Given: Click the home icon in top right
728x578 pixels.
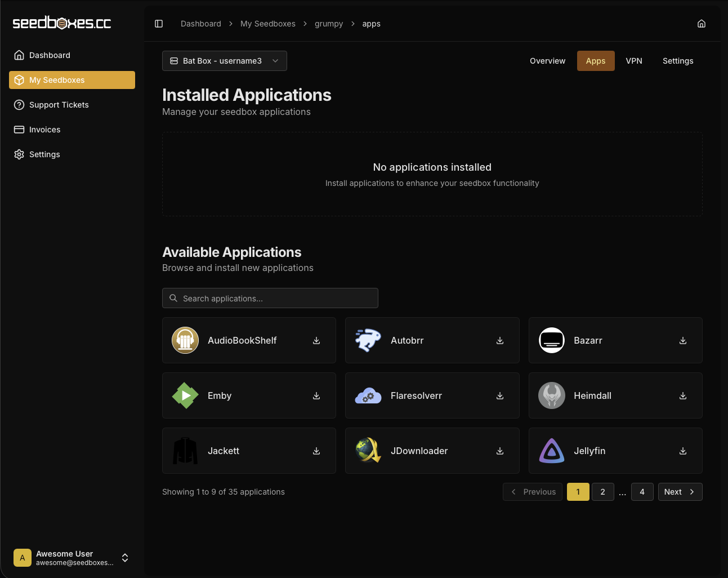Looking at the screenshot, I should (702, 24).
